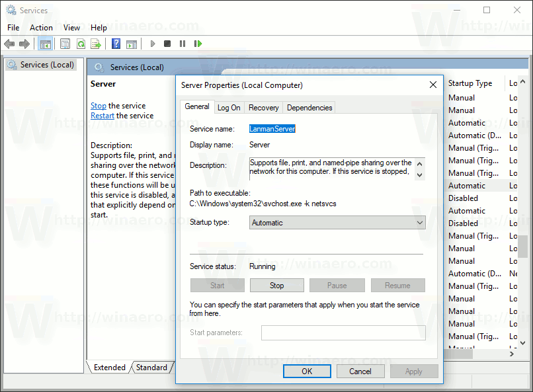The height and width of the screenshot is (392, 533).
Task: Switch to the Log On tab
Action: 229,107
